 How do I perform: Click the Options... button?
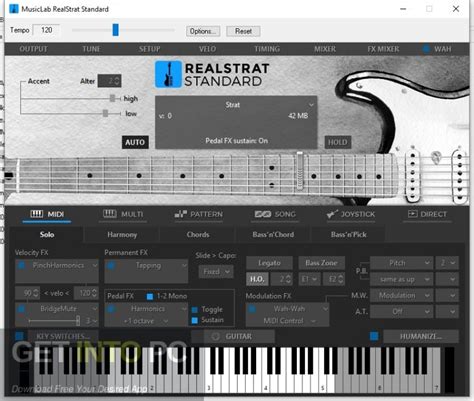pyautogui.click(x=203, y=31)
